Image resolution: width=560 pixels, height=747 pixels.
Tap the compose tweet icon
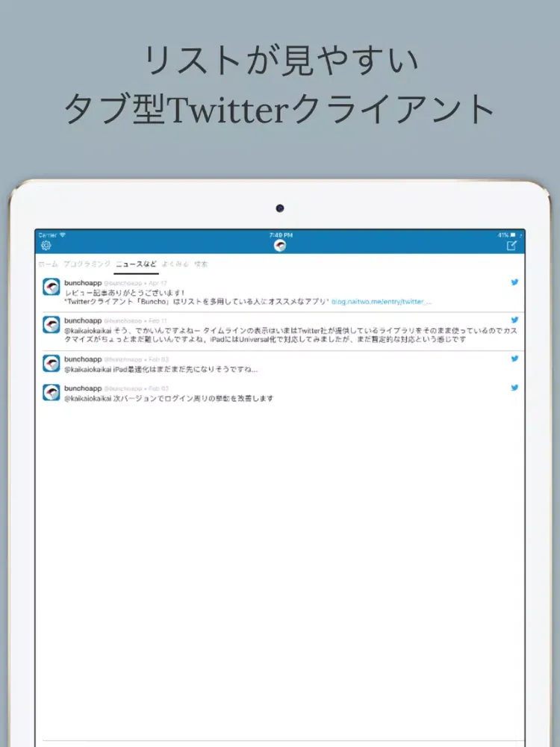click(x=511, y=246)
